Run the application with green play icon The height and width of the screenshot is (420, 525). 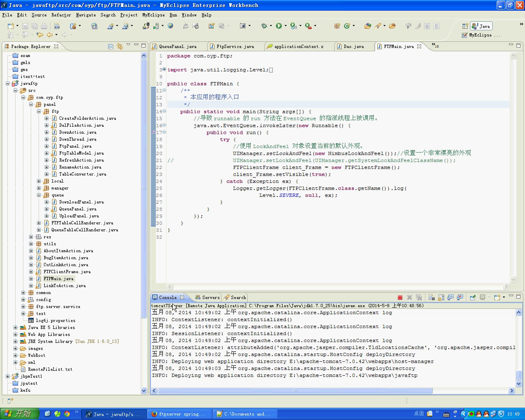point(279,26)
